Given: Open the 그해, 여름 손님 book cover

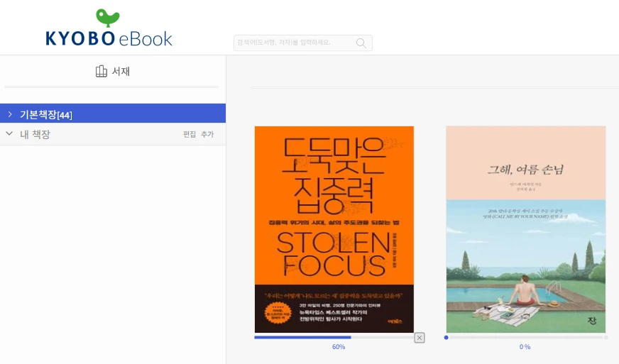Looking at the screenshot, I should tap(526, 229).
